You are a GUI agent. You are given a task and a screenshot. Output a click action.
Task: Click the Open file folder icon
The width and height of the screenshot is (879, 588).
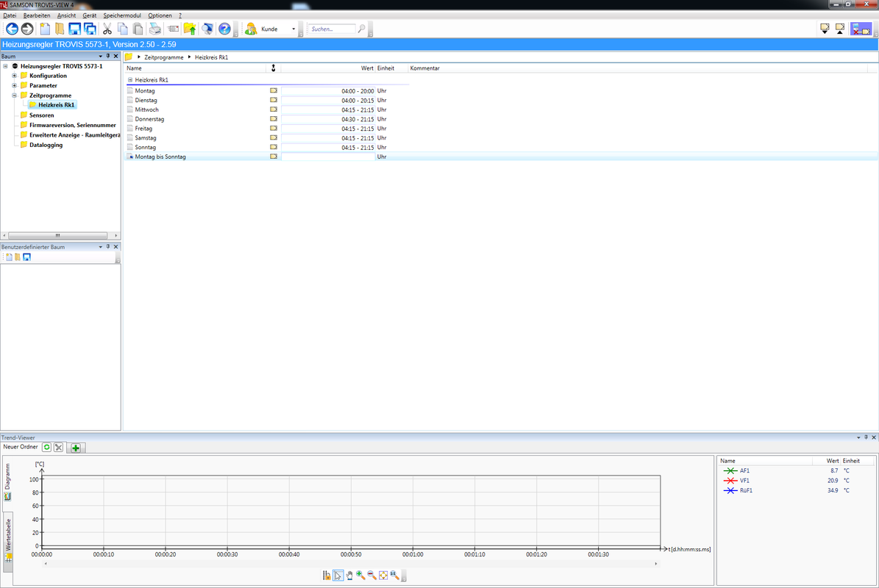(60, 29)
